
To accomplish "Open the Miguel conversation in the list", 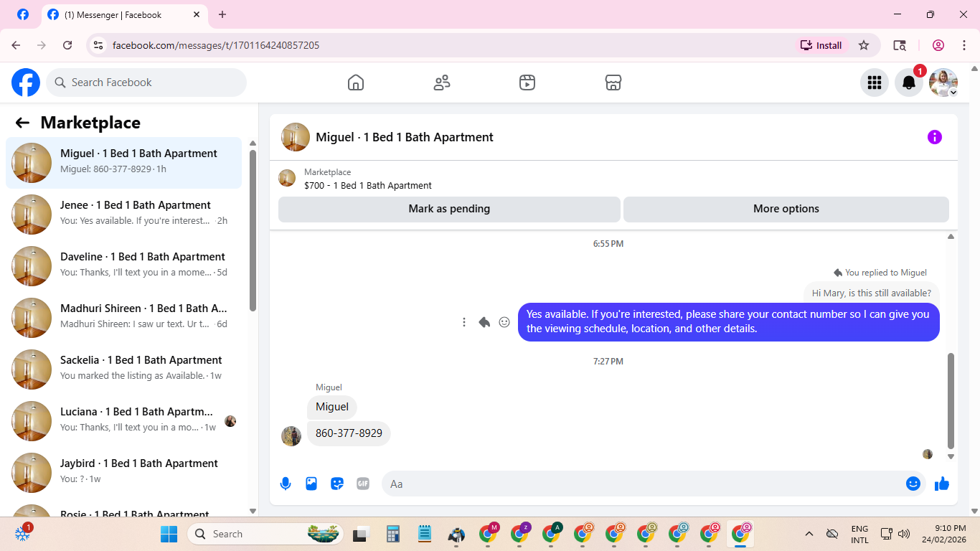I will coord(123,163).
